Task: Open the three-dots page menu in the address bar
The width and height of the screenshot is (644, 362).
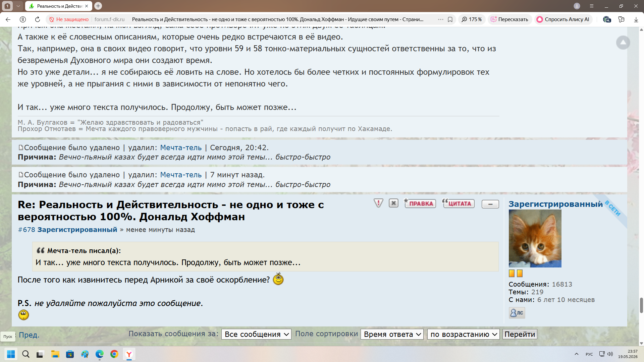Action: tap(440, 19)
